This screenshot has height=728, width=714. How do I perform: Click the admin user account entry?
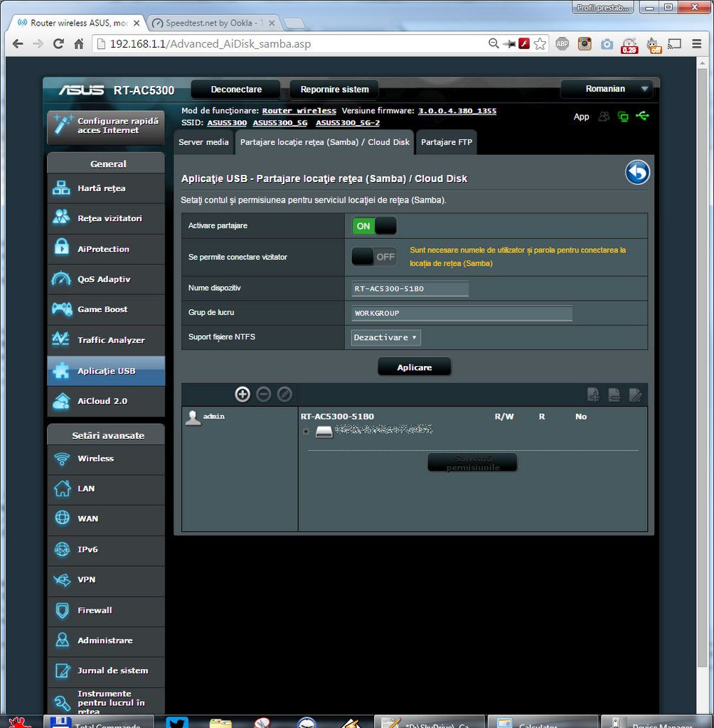[213, 417]
